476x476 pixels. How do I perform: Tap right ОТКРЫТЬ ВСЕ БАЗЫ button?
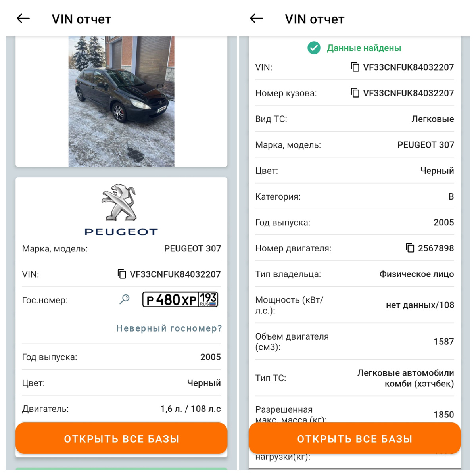(x=355, y=438)
